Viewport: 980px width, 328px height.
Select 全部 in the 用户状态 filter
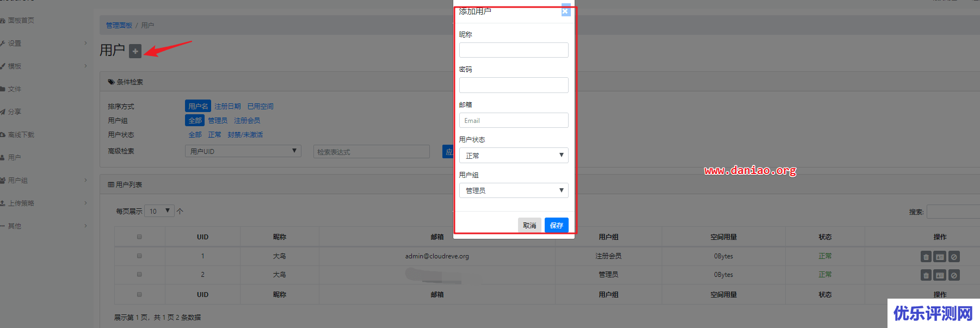tap(195, 134)
